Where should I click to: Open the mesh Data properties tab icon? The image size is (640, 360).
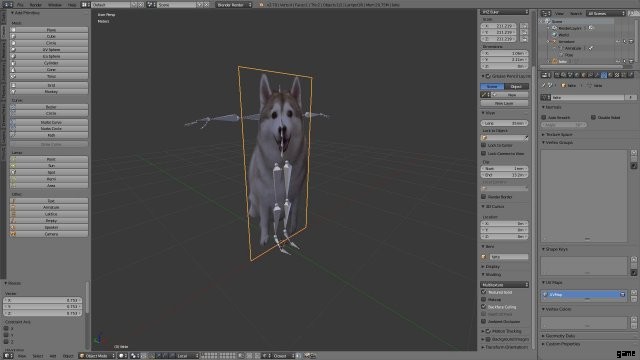click(x=604, y=75)
